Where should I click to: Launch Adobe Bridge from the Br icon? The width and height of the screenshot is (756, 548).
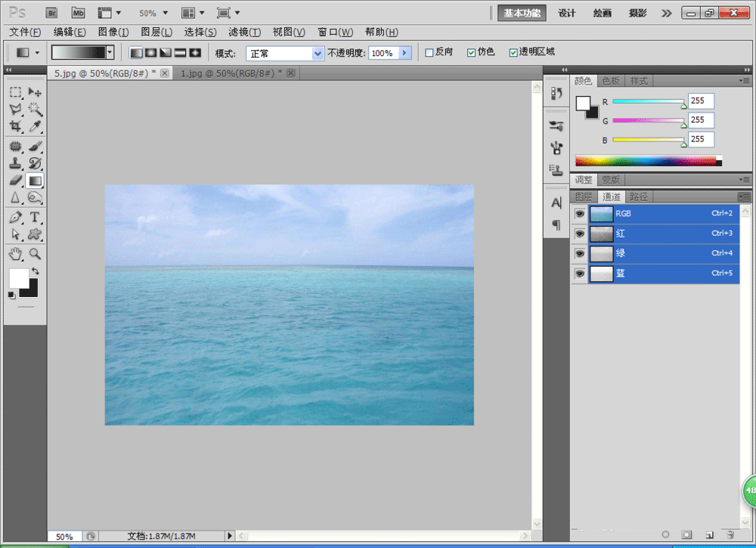click(x=51, y=13)
